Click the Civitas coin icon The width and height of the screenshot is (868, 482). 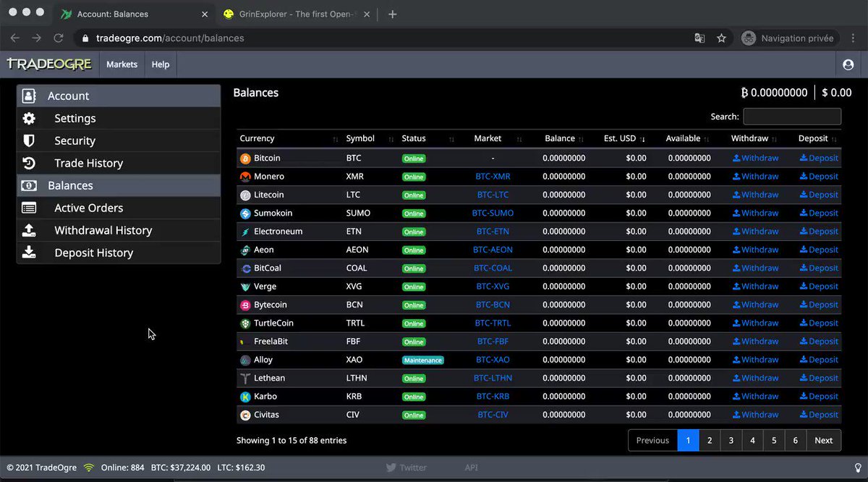pyautogui.click(x=245, y=415)
